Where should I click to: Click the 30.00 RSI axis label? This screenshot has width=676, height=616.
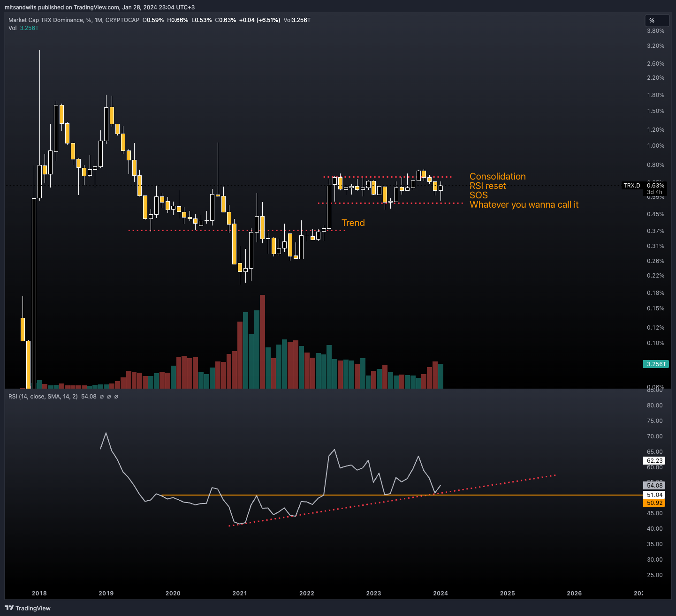(x=655, y=560)
